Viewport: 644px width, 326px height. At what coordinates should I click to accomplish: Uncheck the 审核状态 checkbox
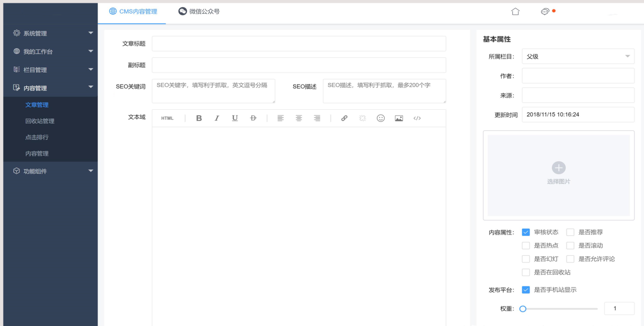(x=526, y=232)
